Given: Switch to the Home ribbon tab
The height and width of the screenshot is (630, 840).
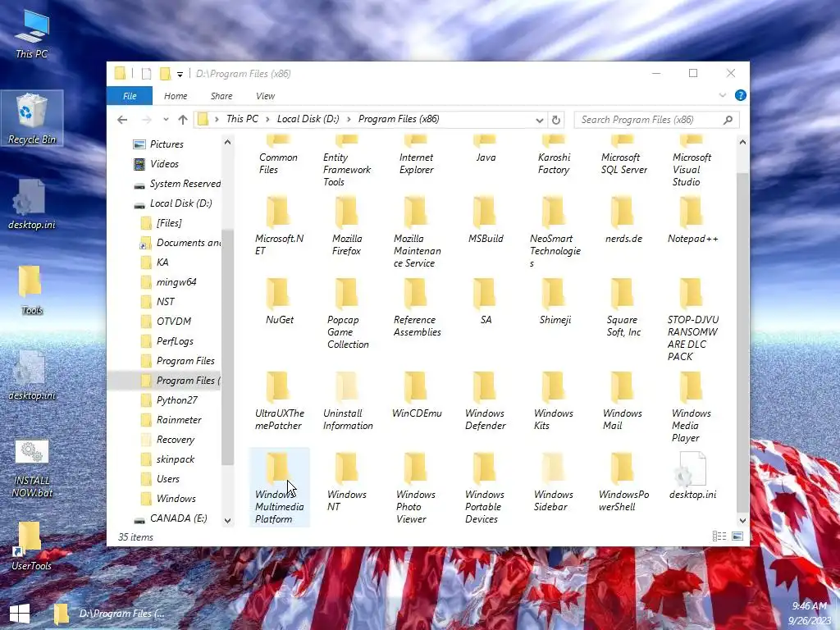Looking at the screenshot, I should (176, 96).
